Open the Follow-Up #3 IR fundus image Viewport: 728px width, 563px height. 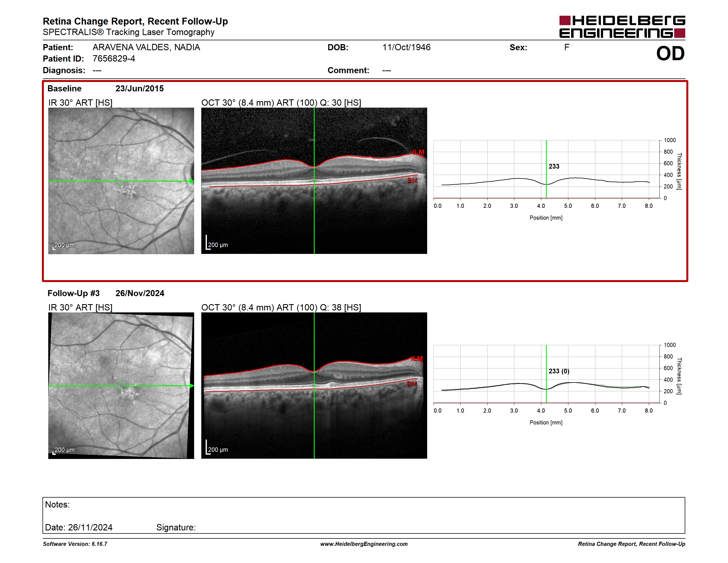tap(121, 386)
